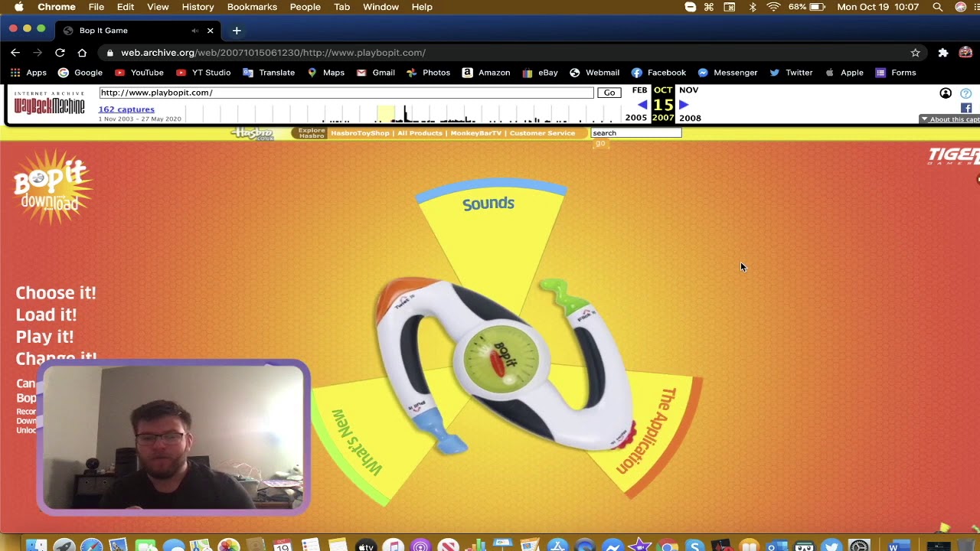This screenshot has height=551, width=980.
Task: Open the Google bookmark
Action: tap(80, 73)
